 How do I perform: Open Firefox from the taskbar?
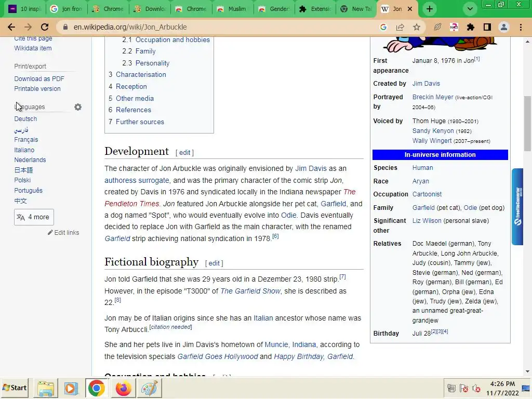[123, 388]
